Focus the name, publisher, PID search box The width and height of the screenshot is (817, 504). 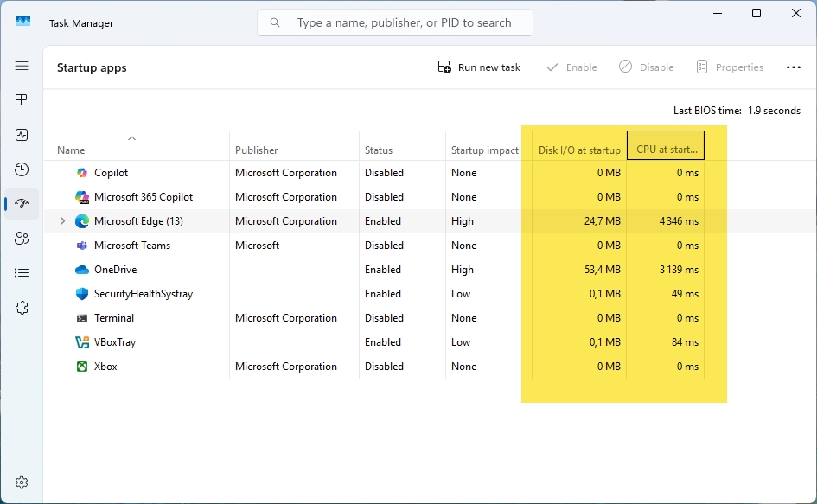click(x=395, y=22)
